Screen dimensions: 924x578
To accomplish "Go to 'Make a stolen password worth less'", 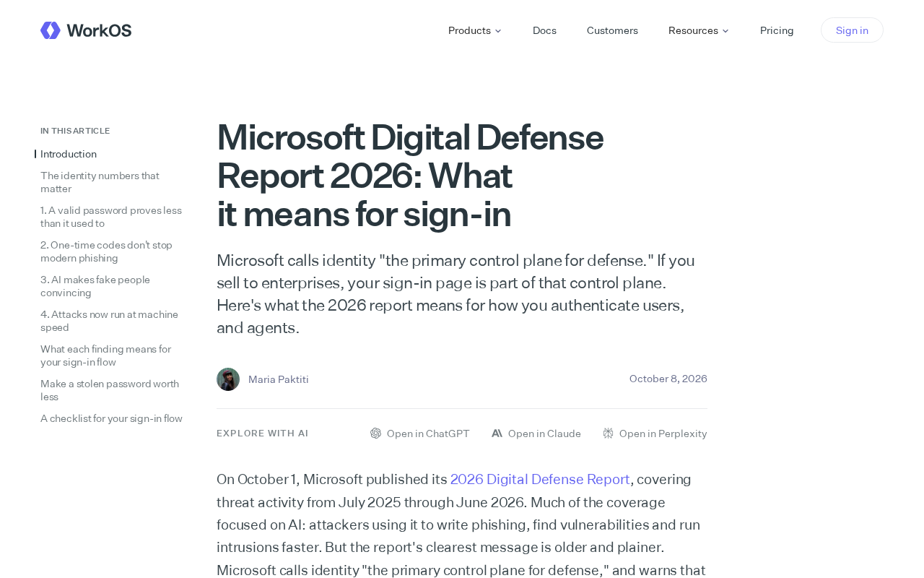I will click(111, 390).
